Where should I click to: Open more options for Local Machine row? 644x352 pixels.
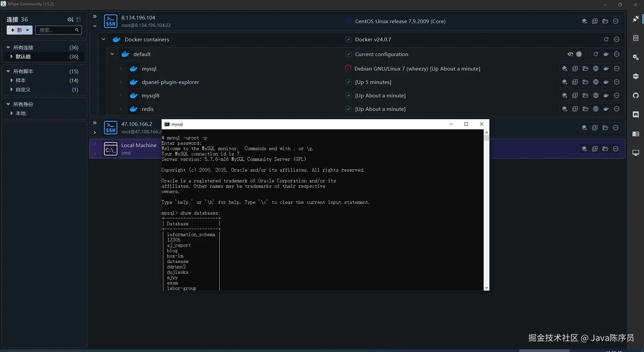click(x=615, y=149)
